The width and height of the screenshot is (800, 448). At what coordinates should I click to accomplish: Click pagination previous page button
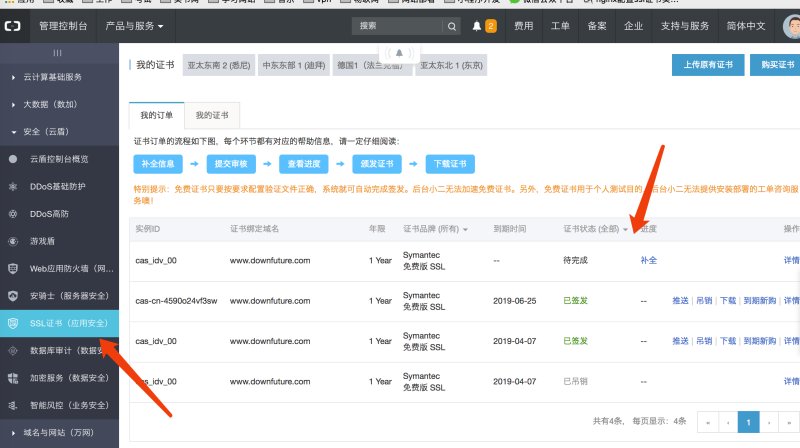point(728,422)
